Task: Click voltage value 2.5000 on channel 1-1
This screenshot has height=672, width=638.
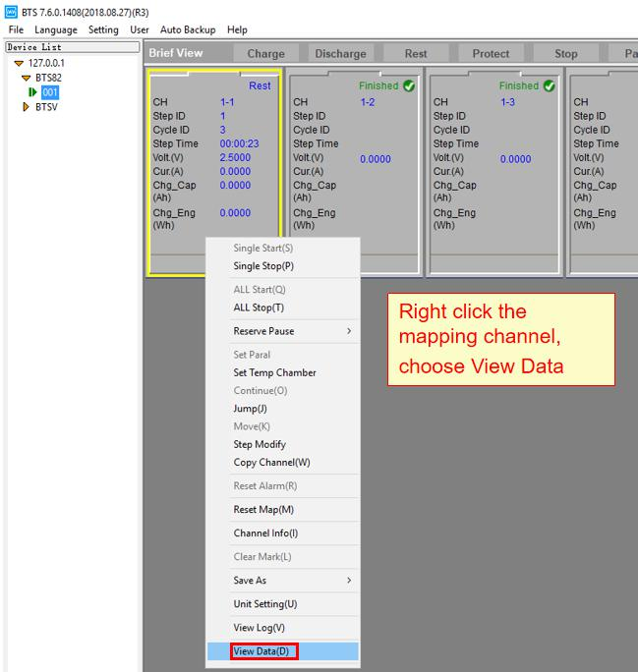Action: [x=235, y=157]
